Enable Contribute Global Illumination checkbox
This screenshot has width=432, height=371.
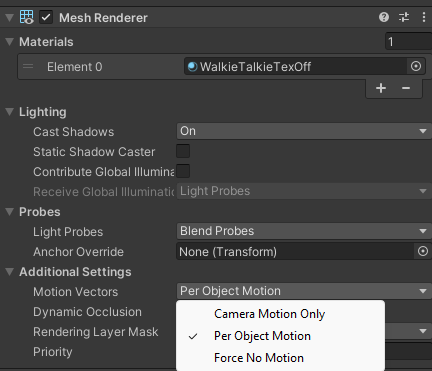pos(183,171)
